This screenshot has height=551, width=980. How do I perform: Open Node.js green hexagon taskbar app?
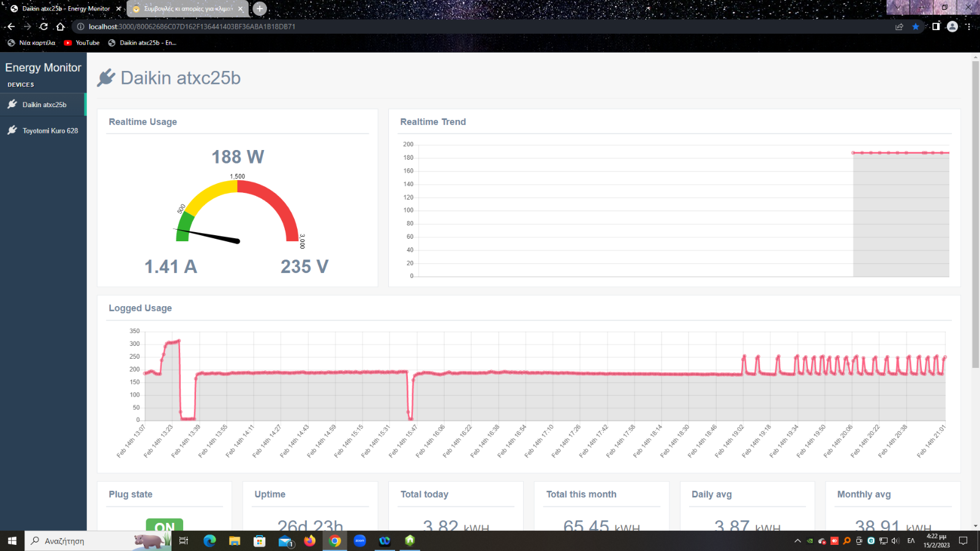410,540
